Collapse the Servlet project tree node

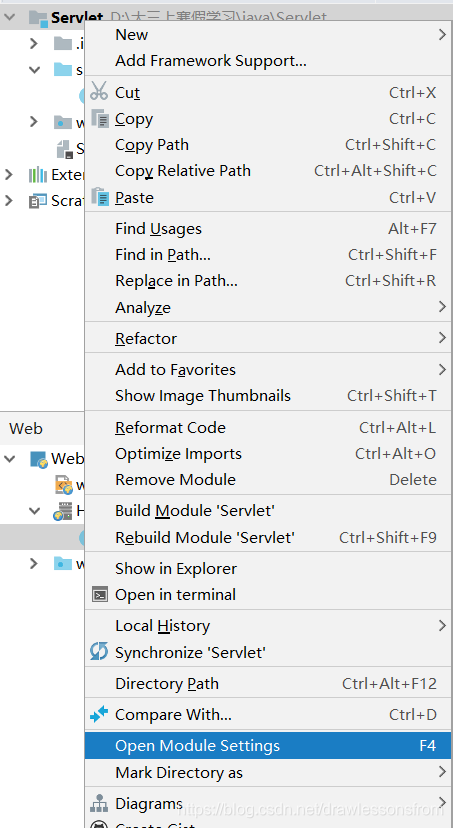click(x=8, y=17)
